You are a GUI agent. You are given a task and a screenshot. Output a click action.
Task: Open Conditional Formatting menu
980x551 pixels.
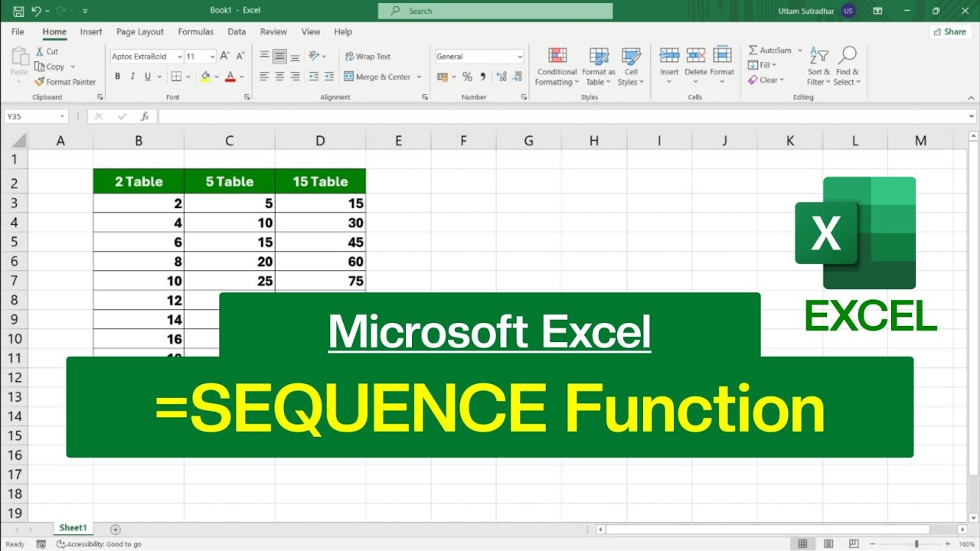(x=557, y=67)
